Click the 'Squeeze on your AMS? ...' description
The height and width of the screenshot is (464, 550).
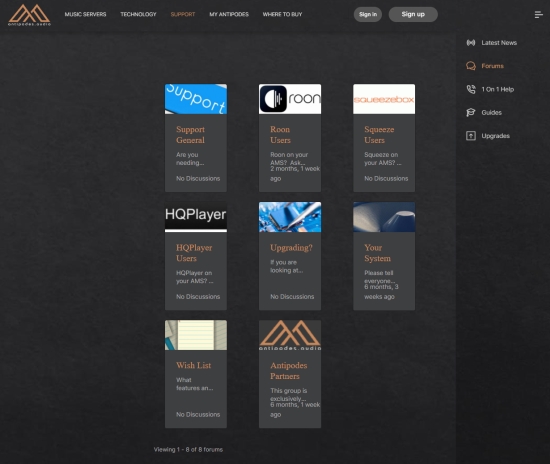click(x=383, y=159)
